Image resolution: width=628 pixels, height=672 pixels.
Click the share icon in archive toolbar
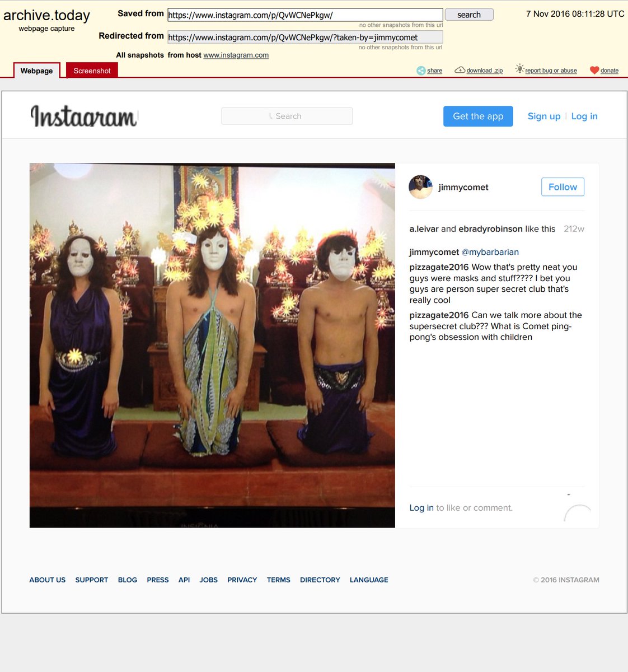421,71
